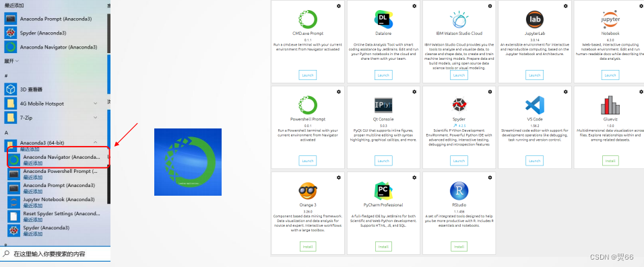Launch CMD.exe Prompt

[308, 75]
